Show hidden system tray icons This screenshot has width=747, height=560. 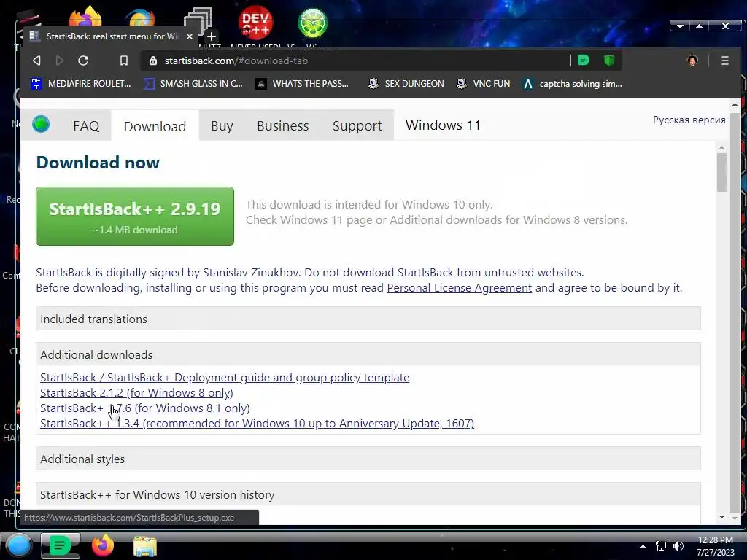pos(643,546)
